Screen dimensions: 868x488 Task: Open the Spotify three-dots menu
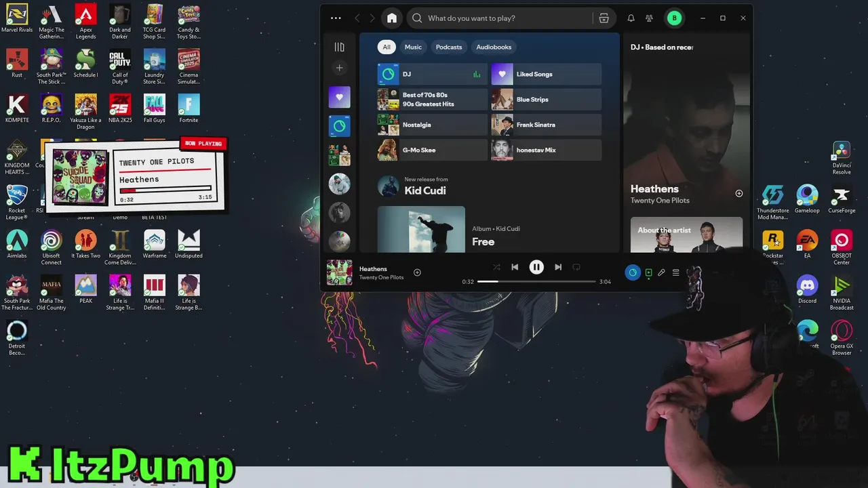(x=336, y=18)
